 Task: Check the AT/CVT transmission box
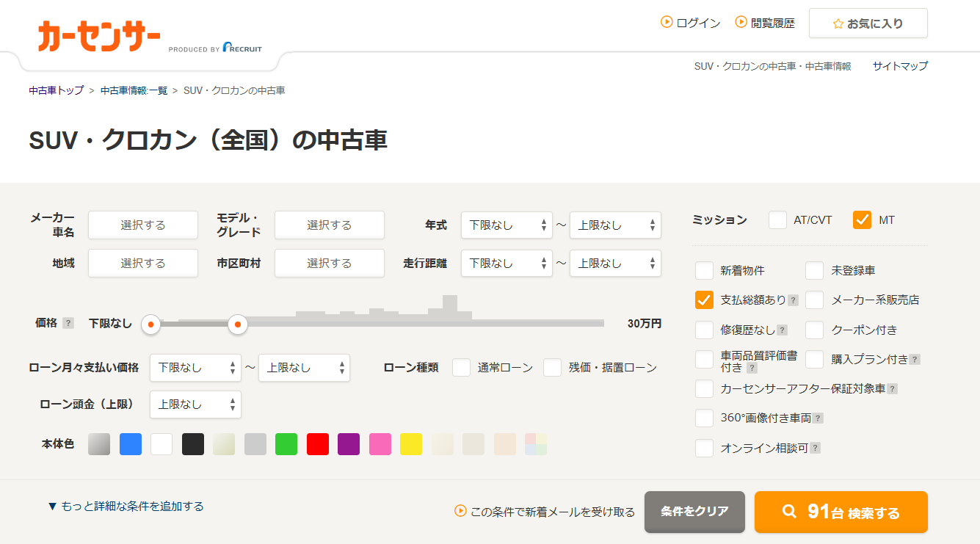(777, 220)
